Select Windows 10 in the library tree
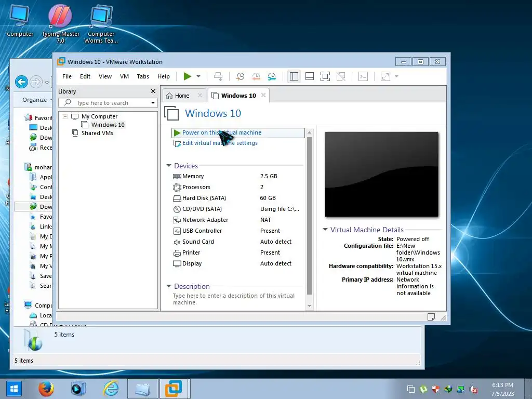This screenshot has height=399, width=532. pos(108,125)
